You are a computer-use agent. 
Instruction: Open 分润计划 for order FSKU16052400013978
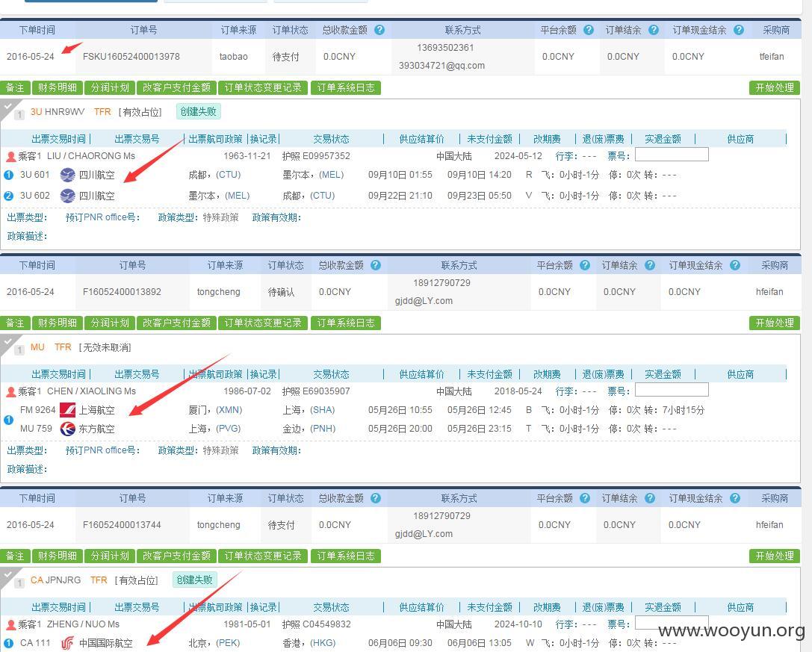110,87
